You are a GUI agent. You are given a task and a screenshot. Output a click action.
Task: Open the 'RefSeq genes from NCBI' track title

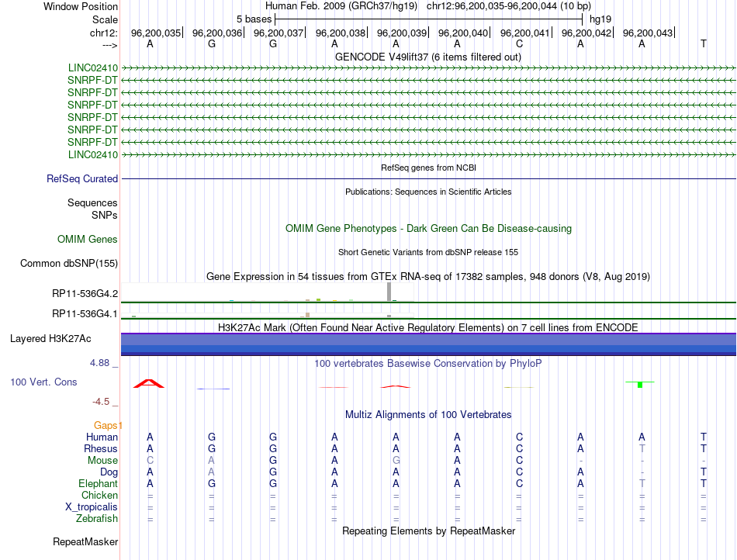[x=428, y=168]
